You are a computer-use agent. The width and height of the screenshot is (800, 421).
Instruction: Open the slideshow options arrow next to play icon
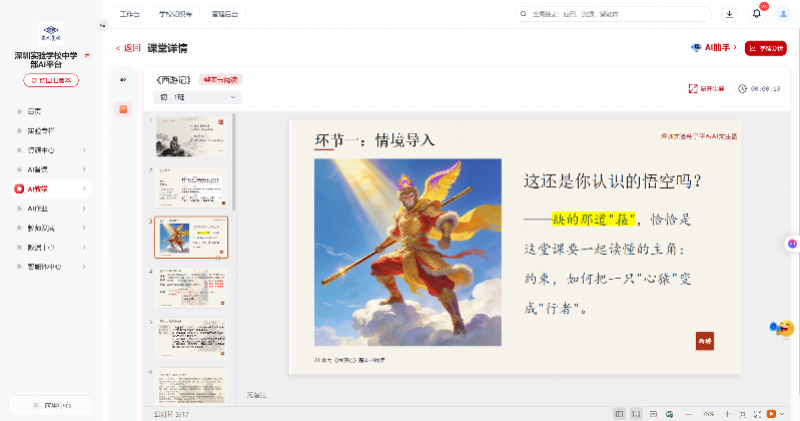point(782,414)
